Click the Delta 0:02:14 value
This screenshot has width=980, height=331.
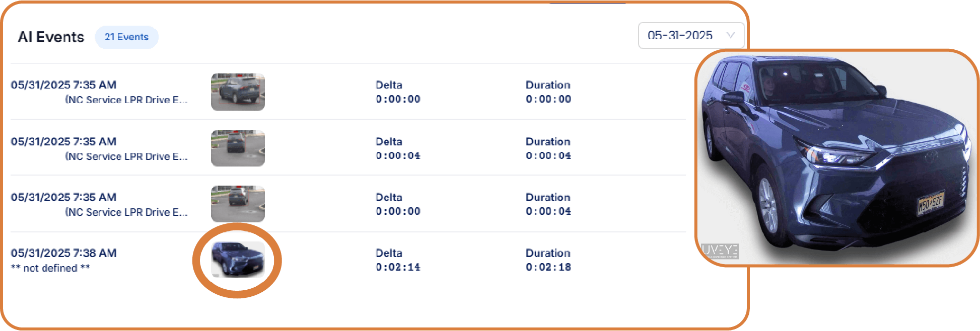(398, 267)
